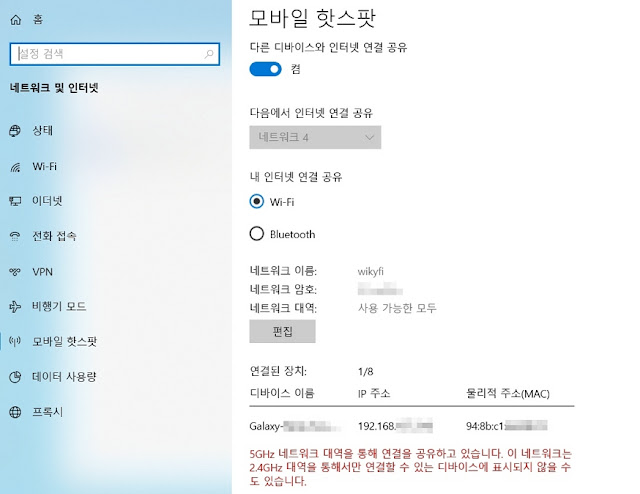
Task: Click the search magnifier icon
Action: (209, 54)
